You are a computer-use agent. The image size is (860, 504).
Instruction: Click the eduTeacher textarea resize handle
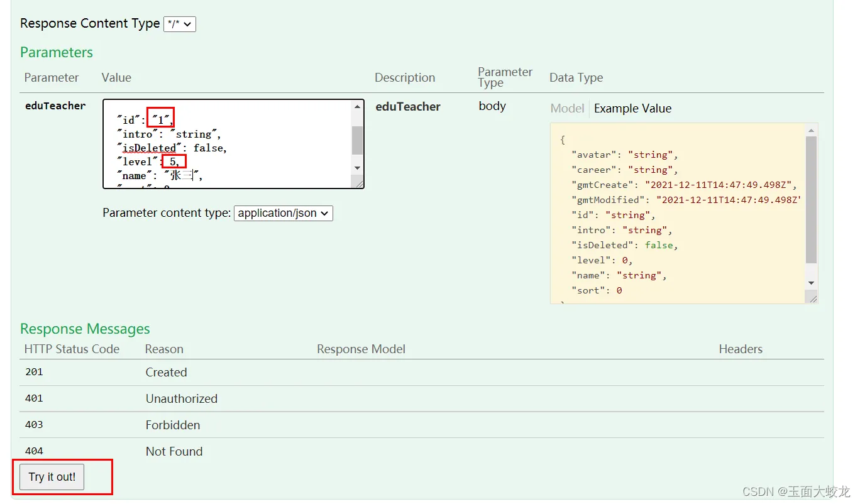(x=358, y=183)
